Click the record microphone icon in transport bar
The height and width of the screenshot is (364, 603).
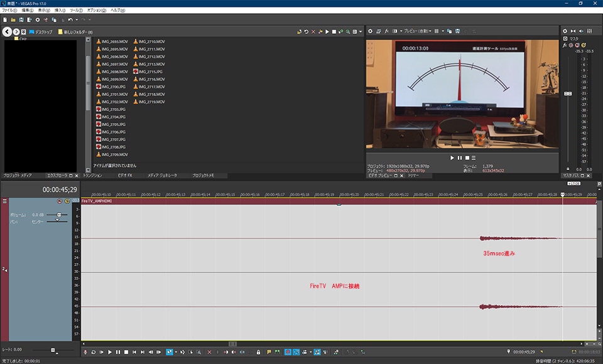pos(85,352)
